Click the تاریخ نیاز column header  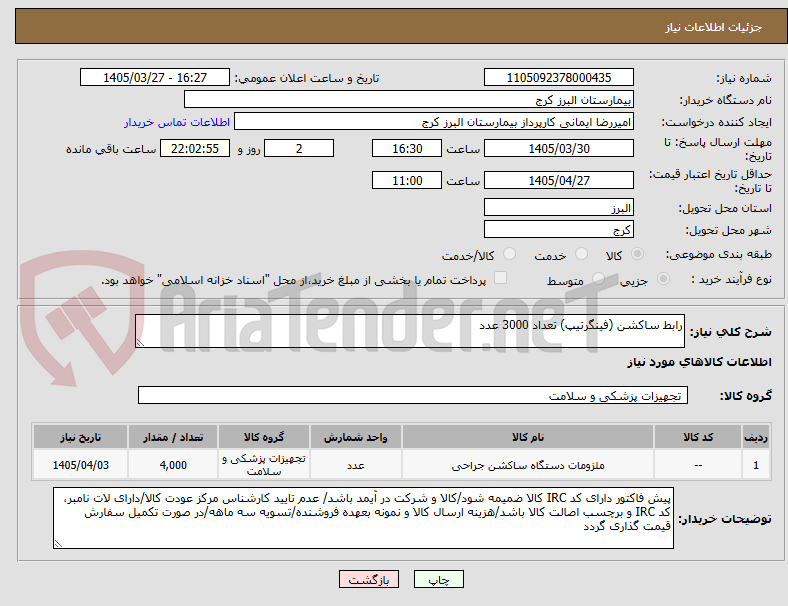pyautogui.click(x=80, y=437)
